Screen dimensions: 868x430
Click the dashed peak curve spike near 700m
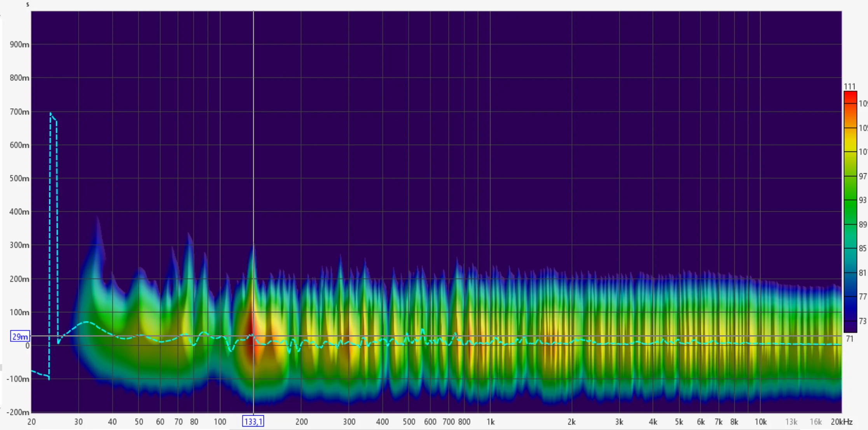pyautogui.click(x=53, y=117)
